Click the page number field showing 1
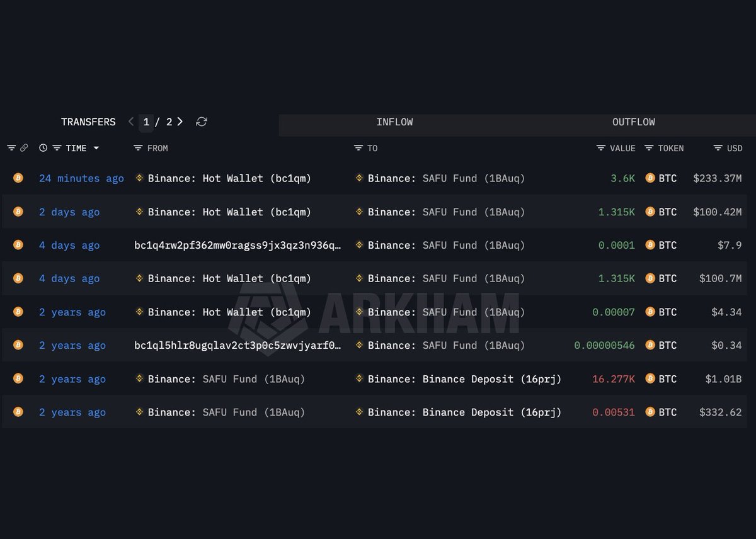 pos(146,122)
